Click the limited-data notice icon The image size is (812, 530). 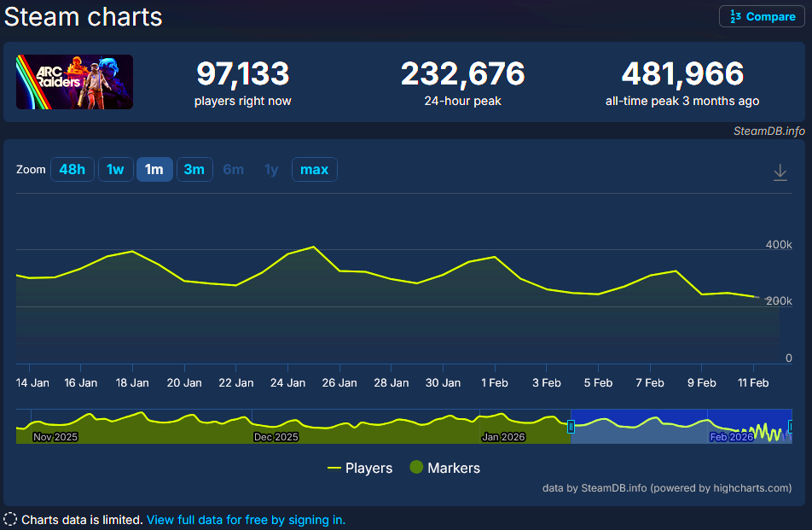[x=10, y=519]
